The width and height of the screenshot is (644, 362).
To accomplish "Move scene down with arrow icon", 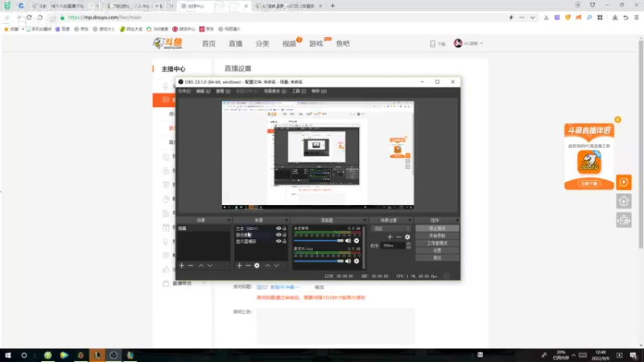I will (210, 265).
